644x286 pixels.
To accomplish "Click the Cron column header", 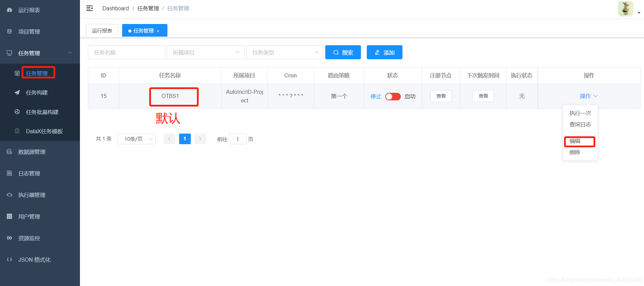I will tap(290, 75).
